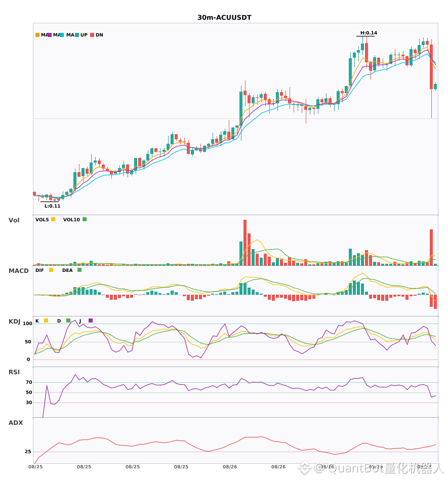Click the KDJ axis value 0
448x481 pixels.
point(28,359)
